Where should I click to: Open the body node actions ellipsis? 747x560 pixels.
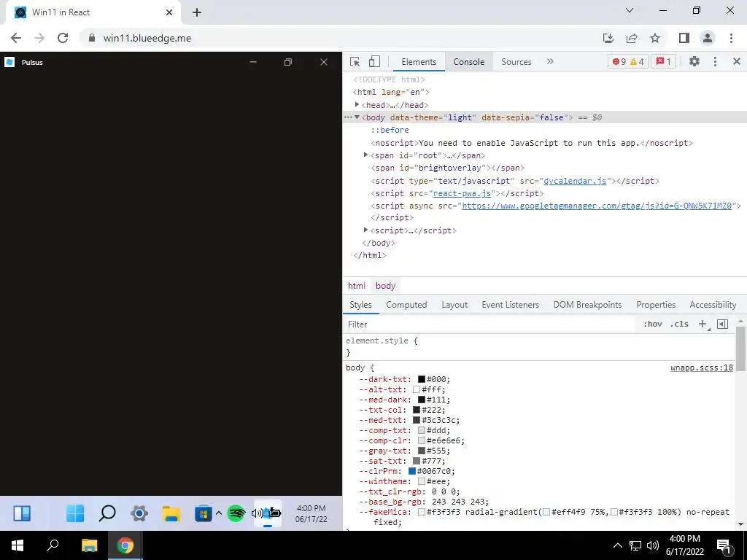click(348, 117)
